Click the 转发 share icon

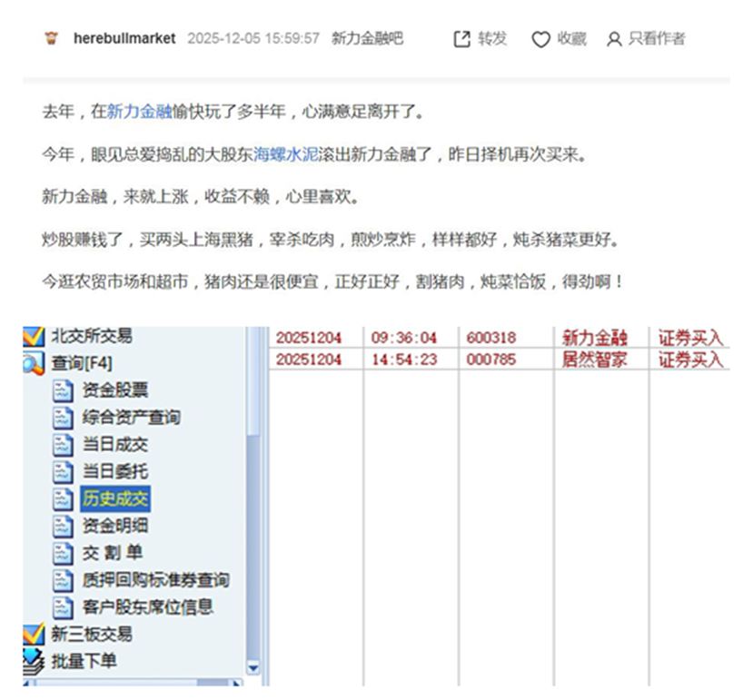462,39
